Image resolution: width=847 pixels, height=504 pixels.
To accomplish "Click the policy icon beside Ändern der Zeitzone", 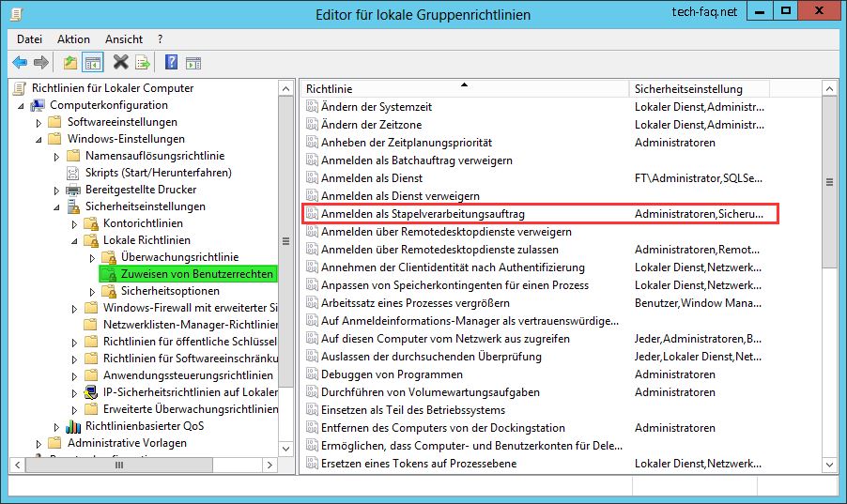I will pyautogui.click(x=312, y=124).
